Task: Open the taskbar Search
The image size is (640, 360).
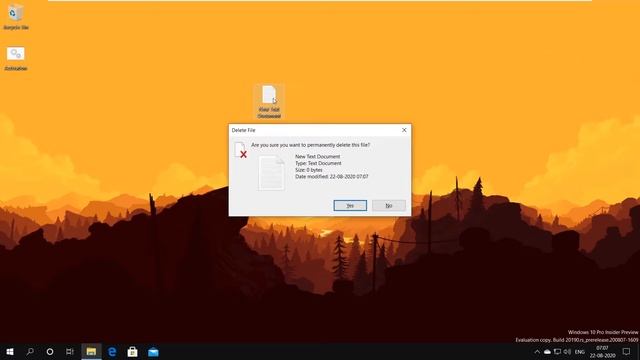Action: click(30, 351)
